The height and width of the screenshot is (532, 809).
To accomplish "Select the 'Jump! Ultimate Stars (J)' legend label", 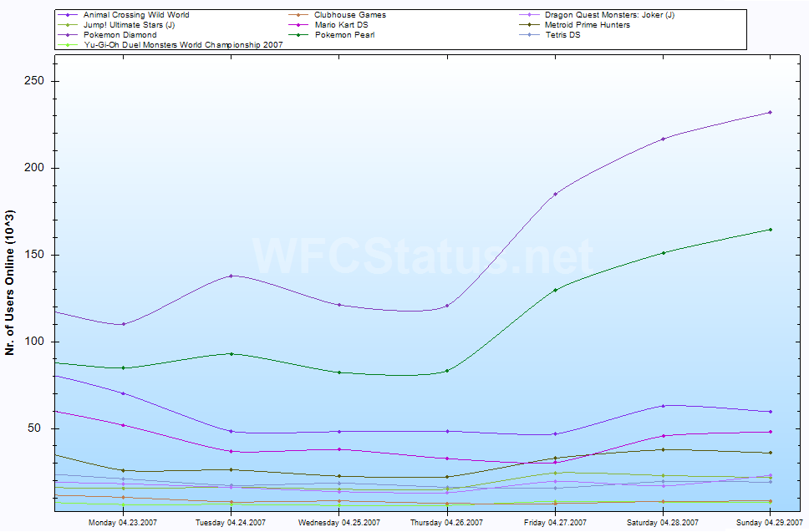I will tap(129, 25).
